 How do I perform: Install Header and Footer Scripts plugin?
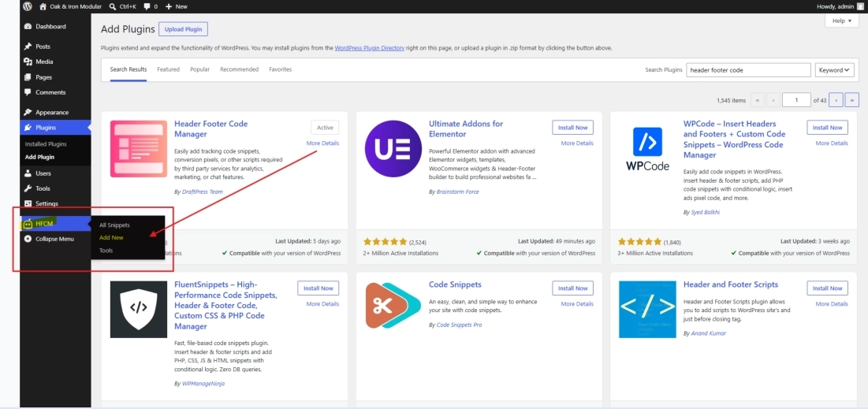coord(827,288)
